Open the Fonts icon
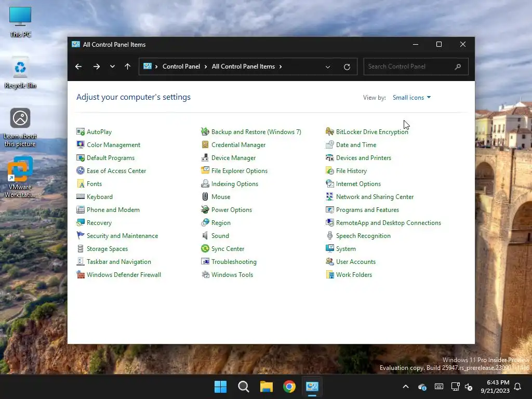This screenshot has width=532, height=399. coord(81,183)
